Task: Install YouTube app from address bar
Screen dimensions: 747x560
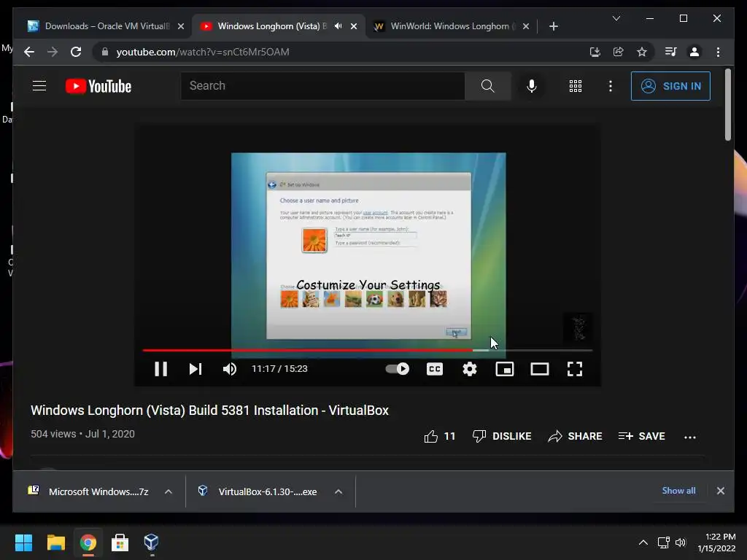Action: click(x=595, y=52)
